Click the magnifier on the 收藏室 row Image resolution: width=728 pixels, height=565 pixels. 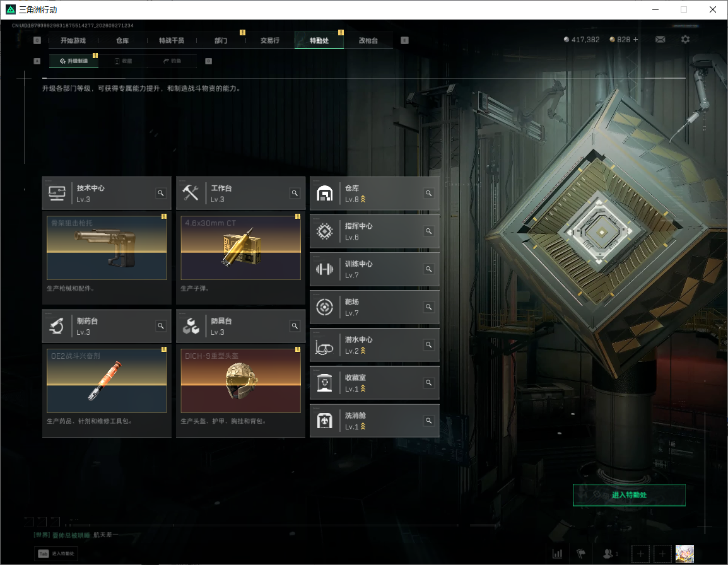point(428,383)
